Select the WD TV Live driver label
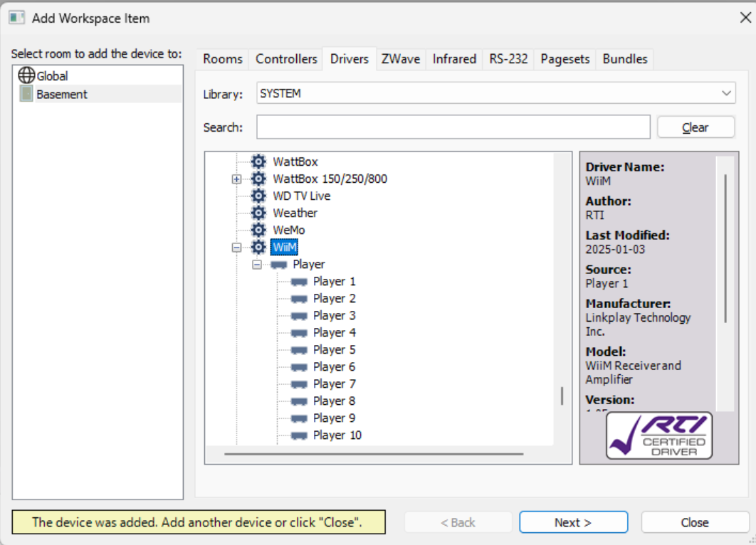Screen dimensions: 756x545 click(x=301, y=196)
